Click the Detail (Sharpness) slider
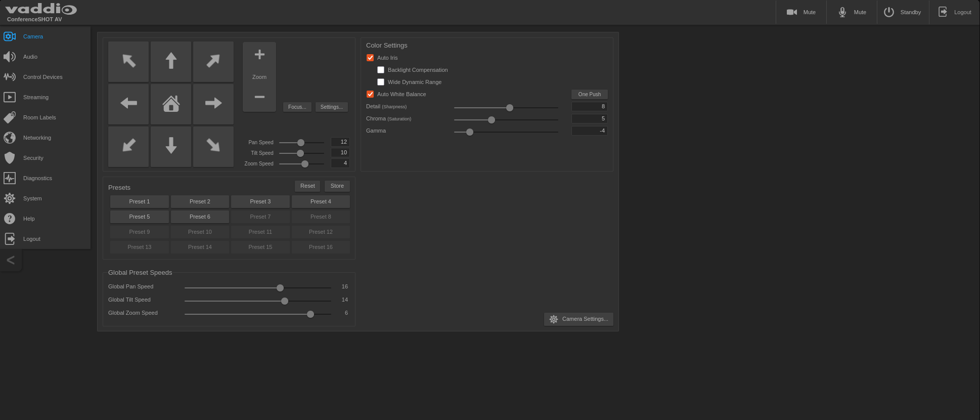Image resolution: width=980 pixels, height=420 pixels. coord(506,108)
